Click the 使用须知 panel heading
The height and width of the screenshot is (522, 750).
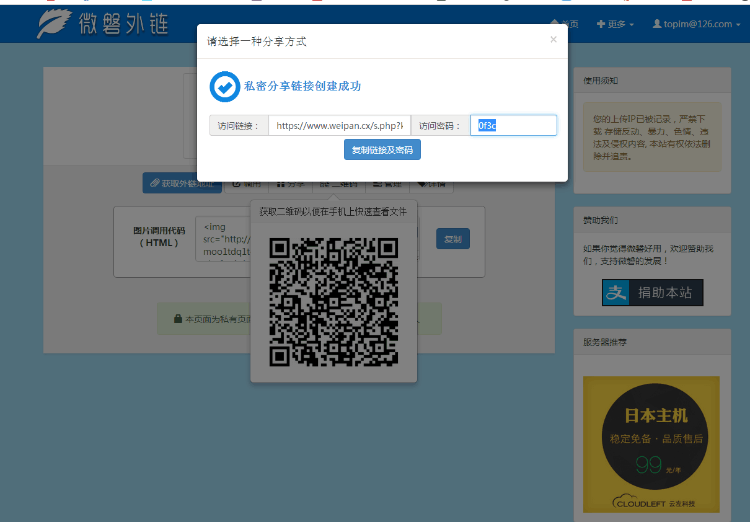[601, 80]
